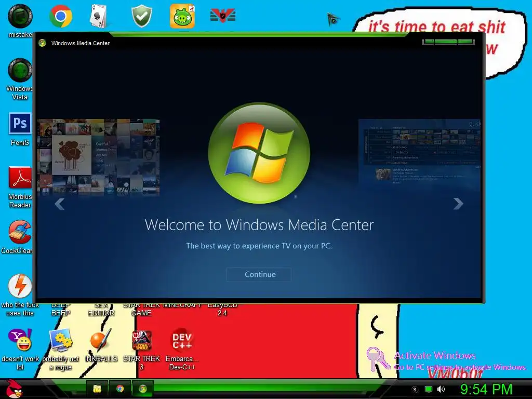
Task: Open the red winged emblem desktop icon
Action: coord(223,16)
